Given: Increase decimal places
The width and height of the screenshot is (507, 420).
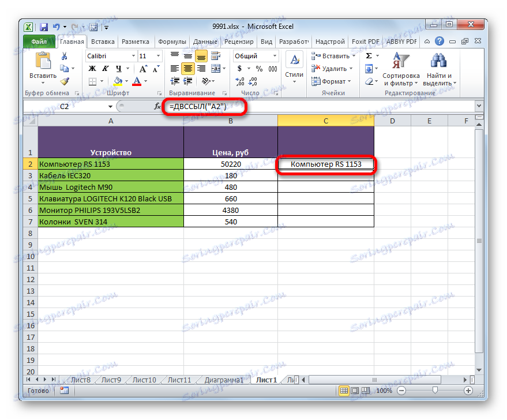Looking at the screenshot, I should click(240, 81).
